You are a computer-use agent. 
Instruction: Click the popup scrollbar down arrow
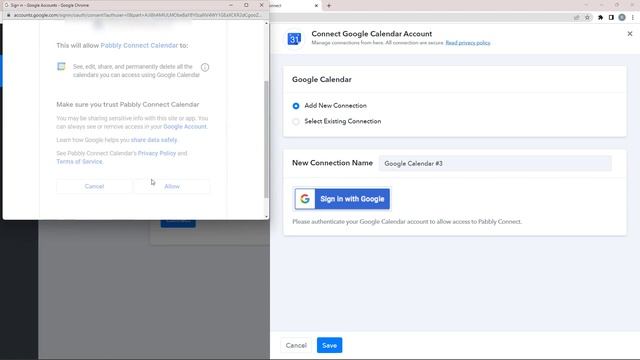click(267, 216)
